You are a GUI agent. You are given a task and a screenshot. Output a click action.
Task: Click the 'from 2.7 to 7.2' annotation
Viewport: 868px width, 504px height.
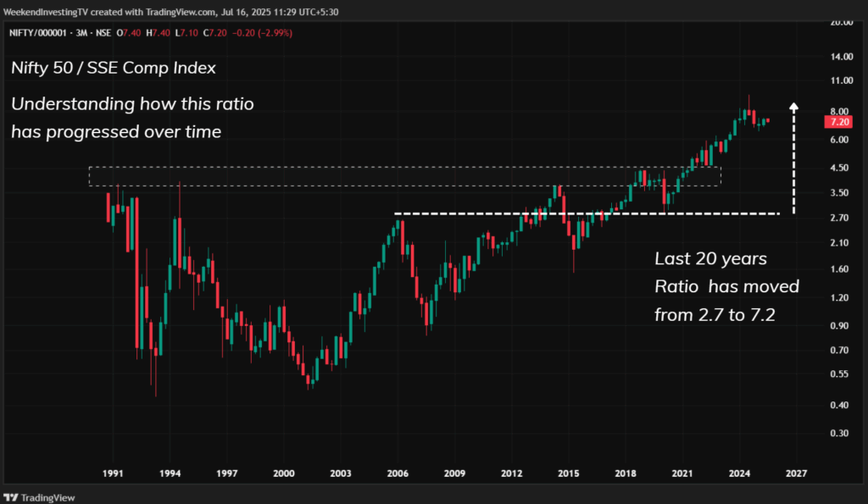click(x=715, y=315)
